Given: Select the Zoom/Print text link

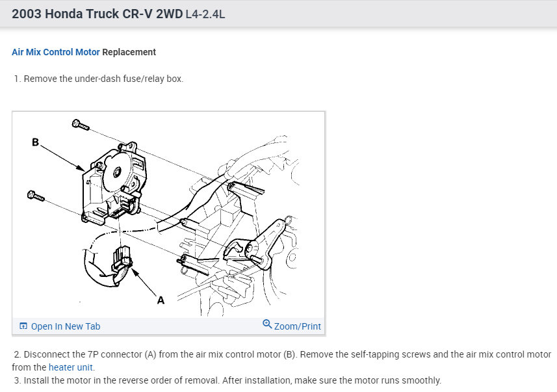Looking at the screenshot, I should click(x=297, y=326).
